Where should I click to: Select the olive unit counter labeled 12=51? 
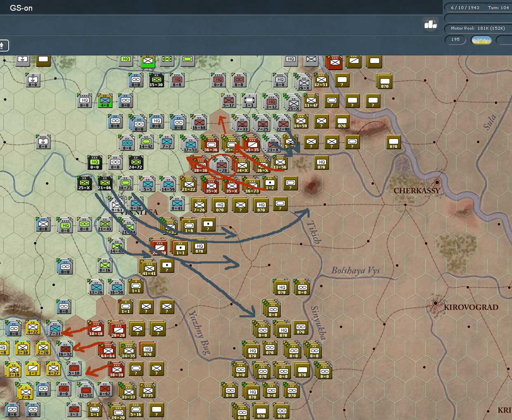click(x=322, y=80)
